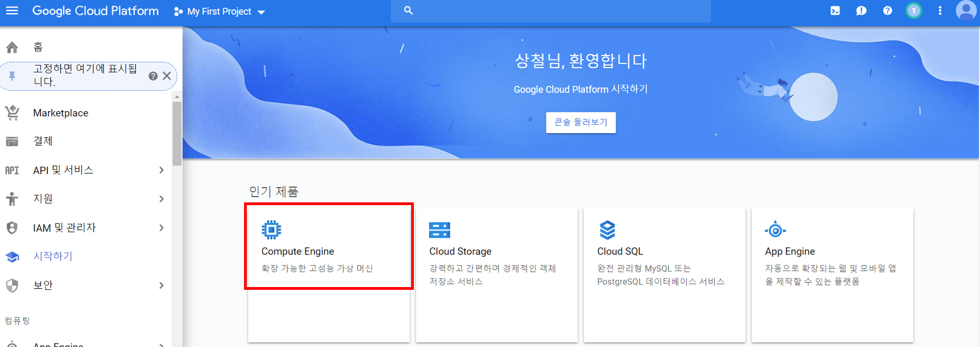Open the App Engine product card

point(833,275)
